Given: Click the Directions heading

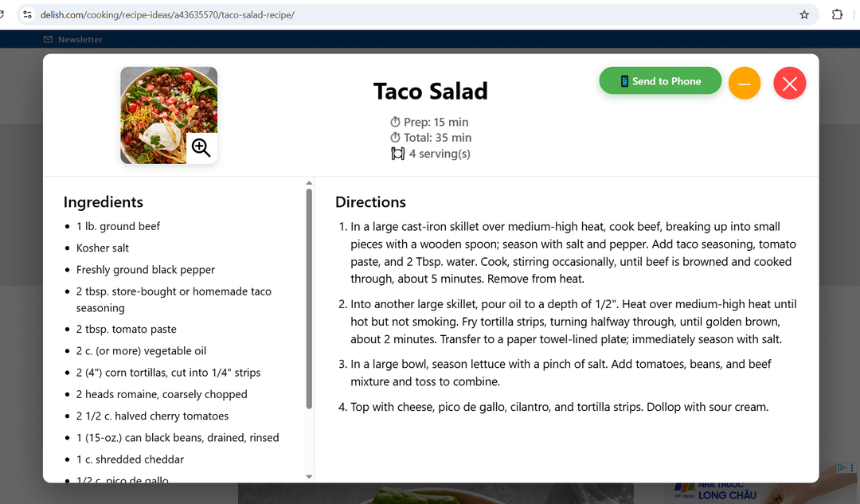Looking at the screenshot, I should point(370,202).
